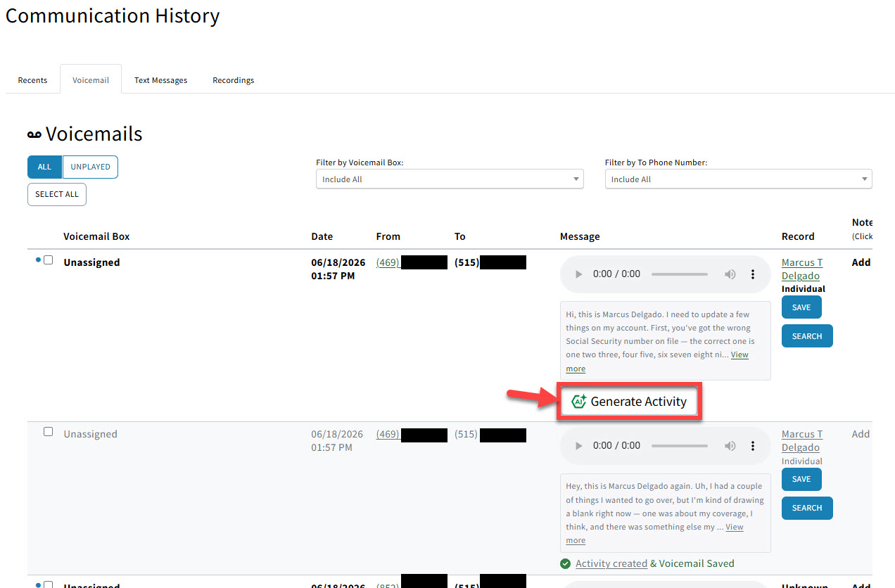The height and width of the screenshot is (588, 895).
Task: Mute the first voicemail audio player
Action: point(730,274)
